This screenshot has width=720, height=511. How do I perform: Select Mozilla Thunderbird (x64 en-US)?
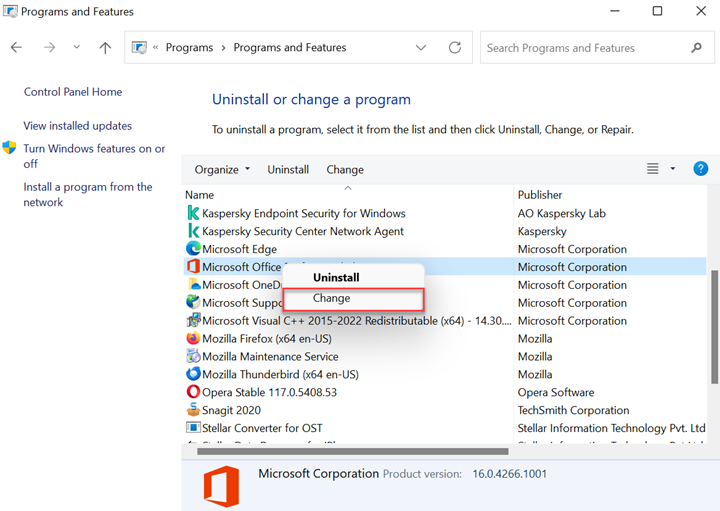pyautogui.click(x=280, y=374)
